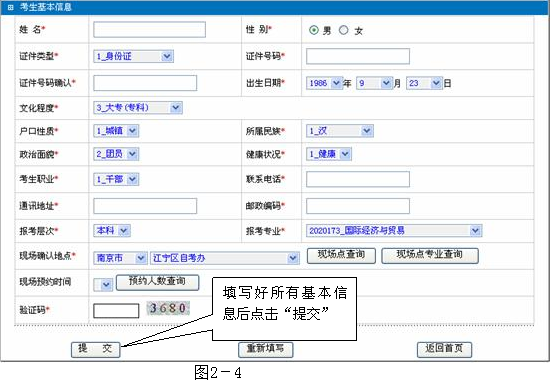550x382 pixels.
Task: Open the 江宁区自考办 dropdown
Action: click(224, 258)
